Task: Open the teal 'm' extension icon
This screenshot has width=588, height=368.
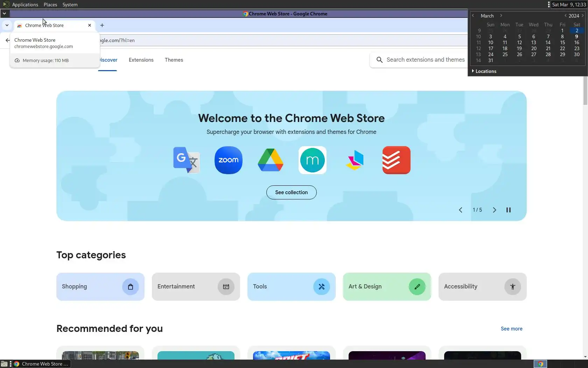Action: pyautogui.click(x=313, y=160)
